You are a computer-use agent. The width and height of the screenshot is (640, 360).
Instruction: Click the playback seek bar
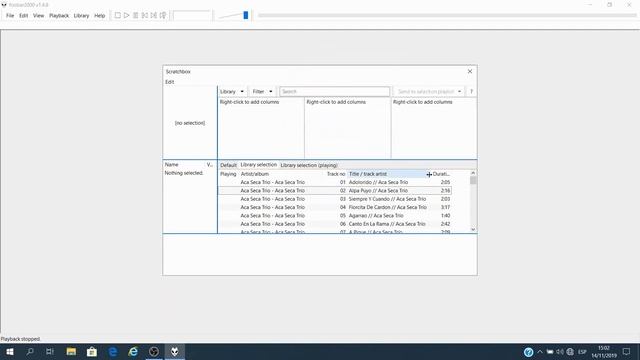coord(447,16)
